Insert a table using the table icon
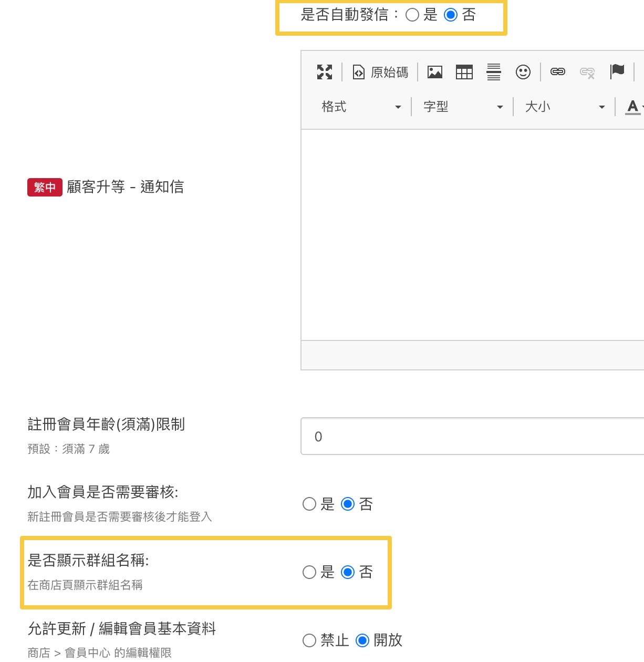 (464, 72)
